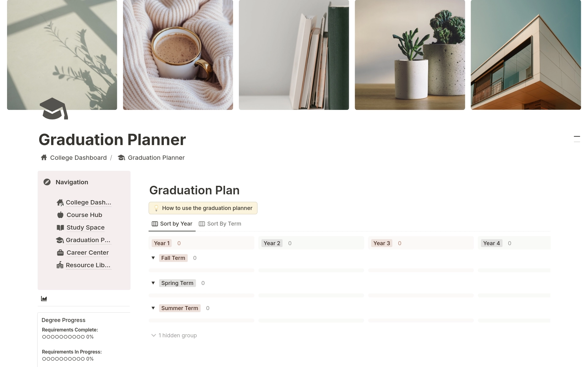Toggle Sort by Year view

172,224
